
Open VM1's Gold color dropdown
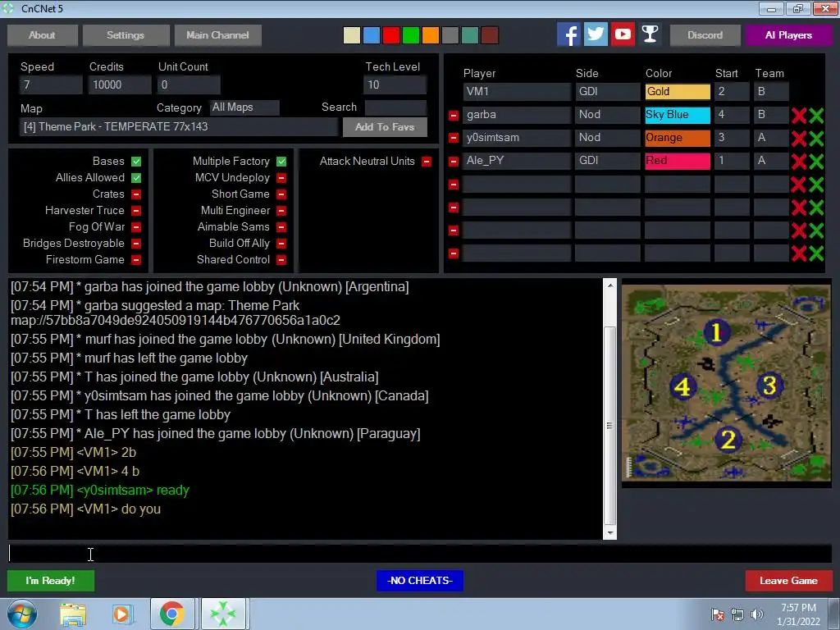pyautogui.click(x=678, y=92)
